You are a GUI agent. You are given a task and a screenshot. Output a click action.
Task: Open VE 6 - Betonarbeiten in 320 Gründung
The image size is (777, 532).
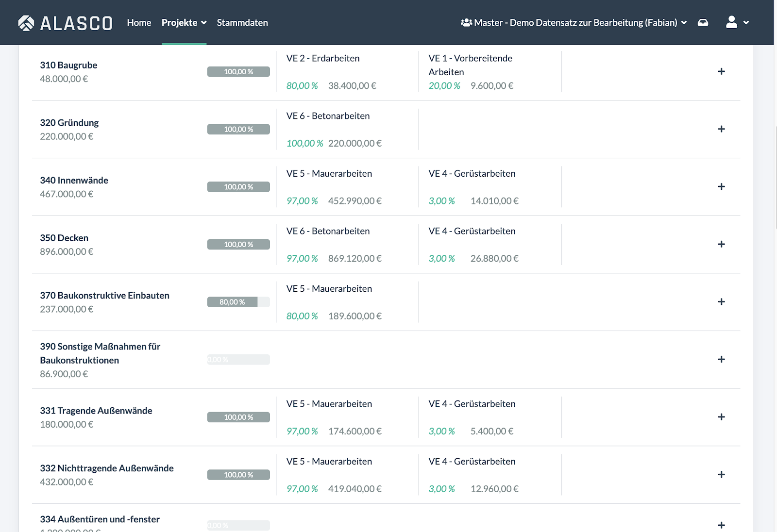(x=328, y=116)
